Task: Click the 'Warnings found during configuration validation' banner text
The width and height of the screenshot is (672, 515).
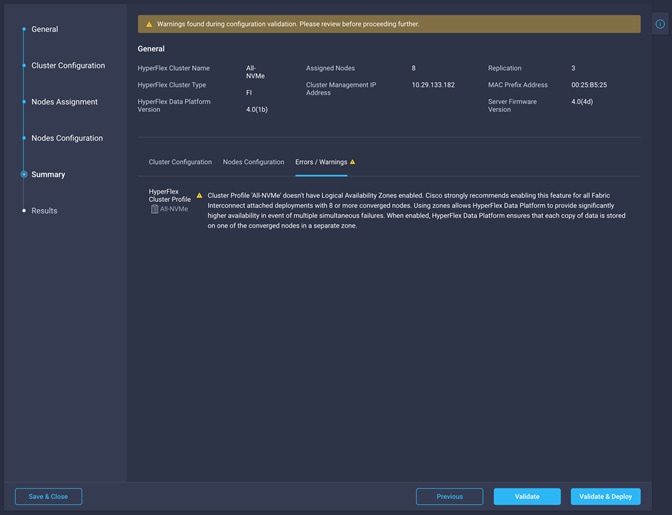Action: 288,24
